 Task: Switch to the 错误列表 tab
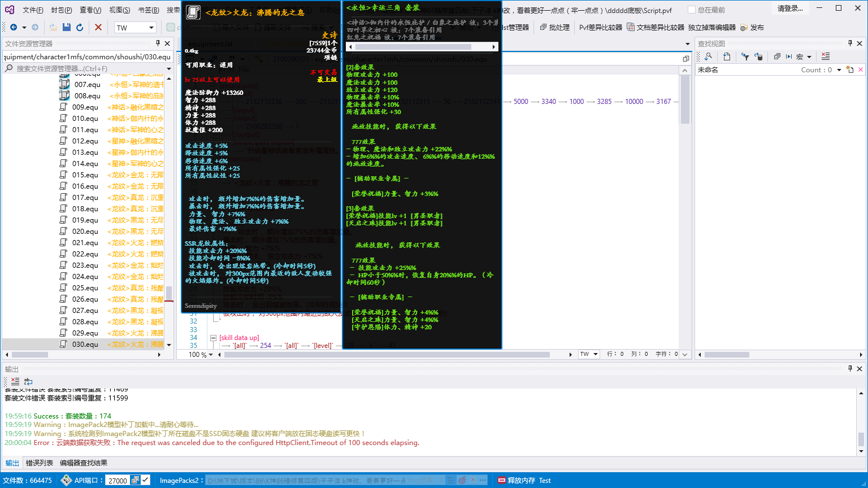click(41, 463)
